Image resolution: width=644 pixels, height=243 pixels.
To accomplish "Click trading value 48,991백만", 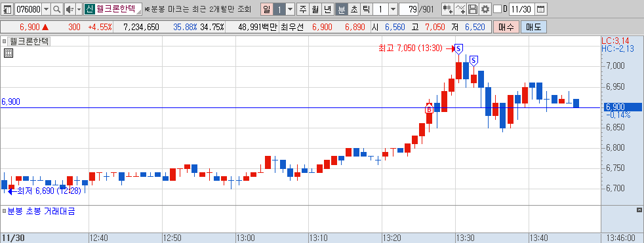I will point(258,27).
